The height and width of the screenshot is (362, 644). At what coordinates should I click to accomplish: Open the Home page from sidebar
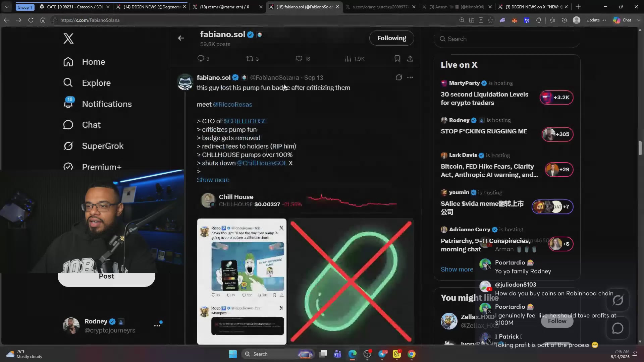[84, 62]
